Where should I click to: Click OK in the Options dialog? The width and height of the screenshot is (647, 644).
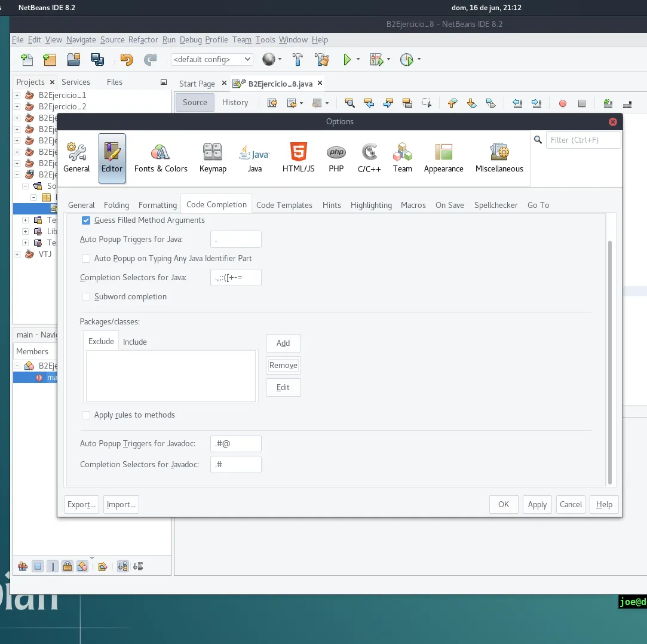[x=504, y=505]
